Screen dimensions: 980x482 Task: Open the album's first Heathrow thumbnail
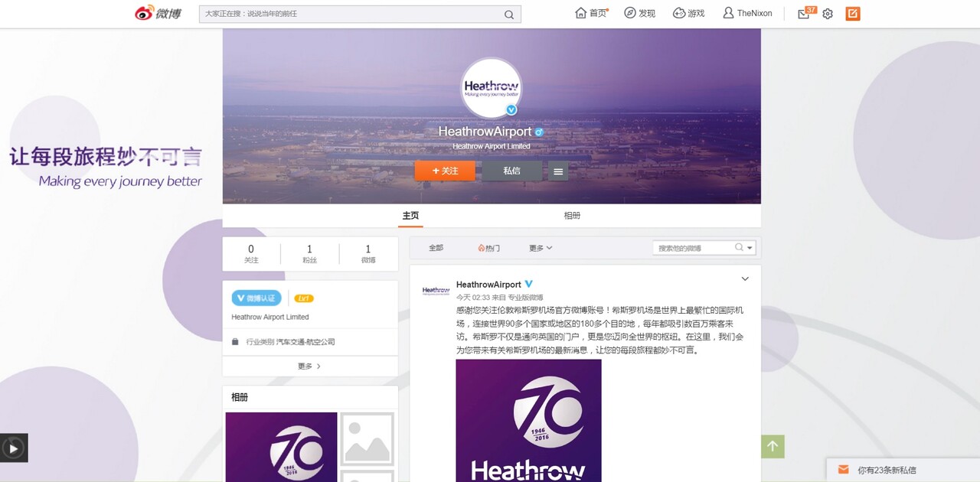(x=281, y=448)
